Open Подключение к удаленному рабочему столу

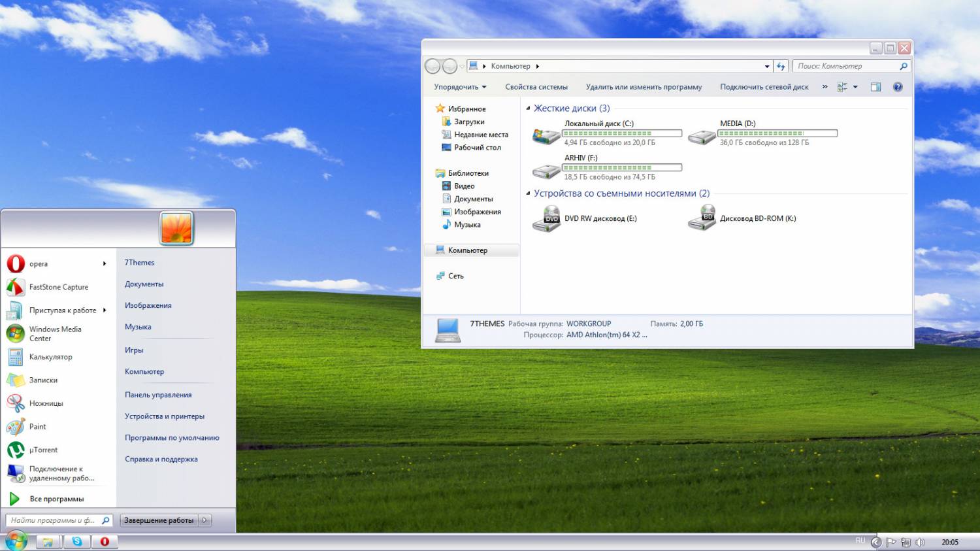tap(57, 473)
